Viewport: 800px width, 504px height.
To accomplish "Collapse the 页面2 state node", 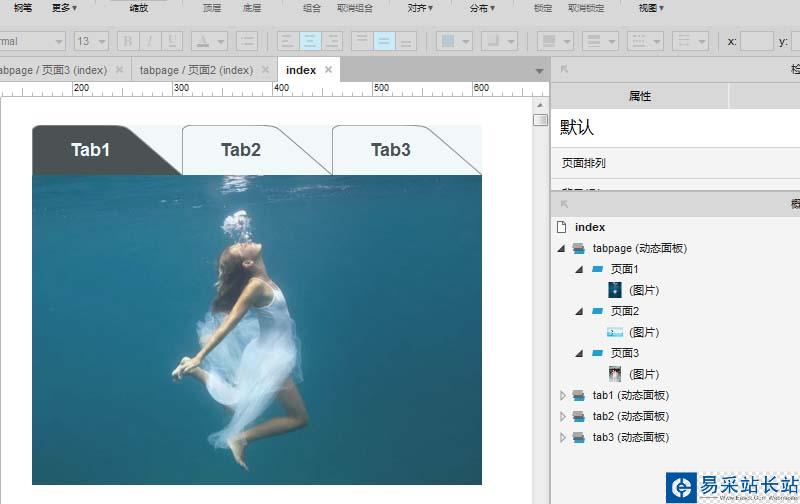I will pos(579,311).
